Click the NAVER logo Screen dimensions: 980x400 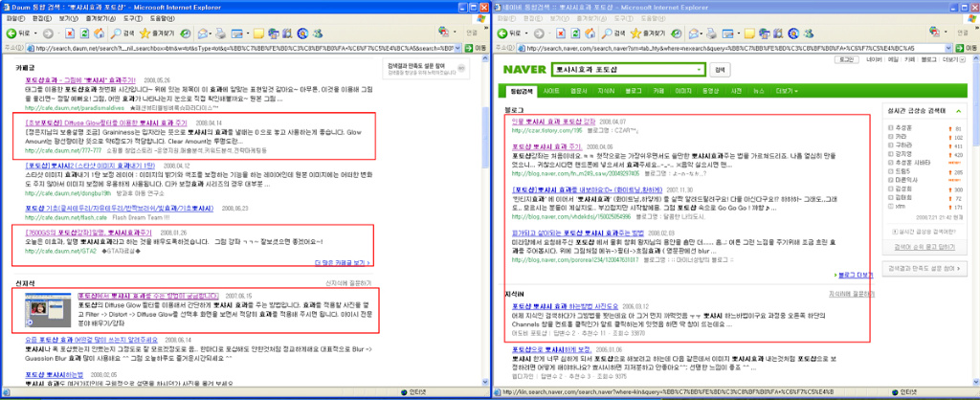pyautogui.click(x=524, y=70)
